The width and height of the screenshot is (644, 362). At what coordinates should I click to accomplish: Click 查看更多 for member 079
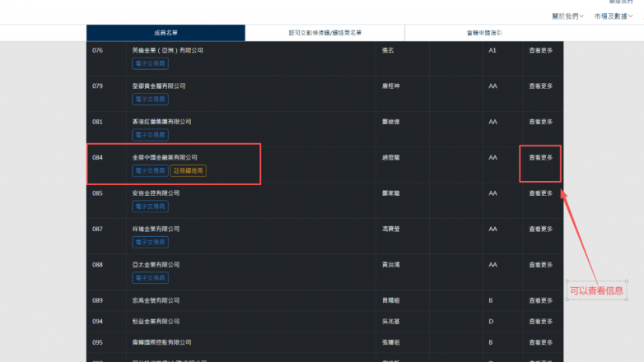click(540, 86)
